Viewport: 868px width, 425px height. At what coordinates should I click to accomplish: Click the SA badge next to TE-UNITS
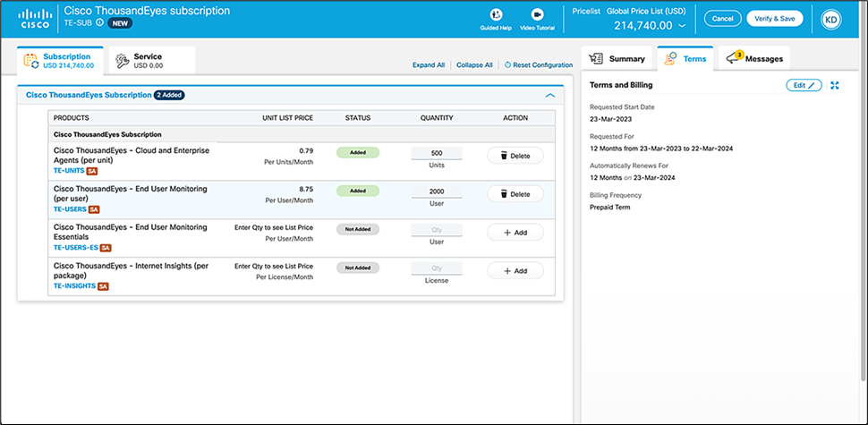[92, 171]
